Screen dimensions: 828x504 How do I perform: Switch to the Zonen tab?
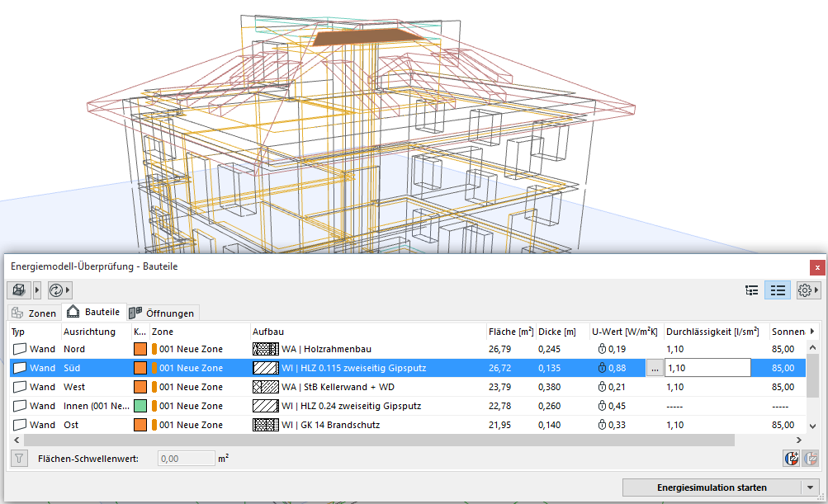click(x=34, y=313)
